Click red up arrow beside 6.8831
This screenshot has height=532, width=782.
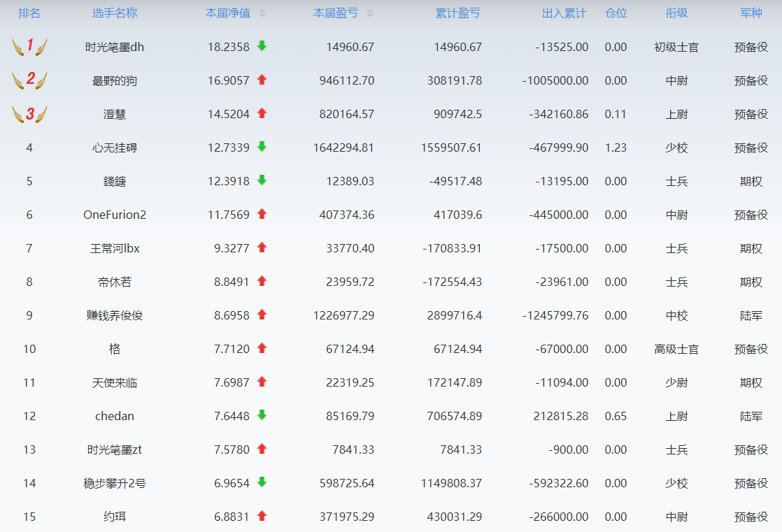262,515
